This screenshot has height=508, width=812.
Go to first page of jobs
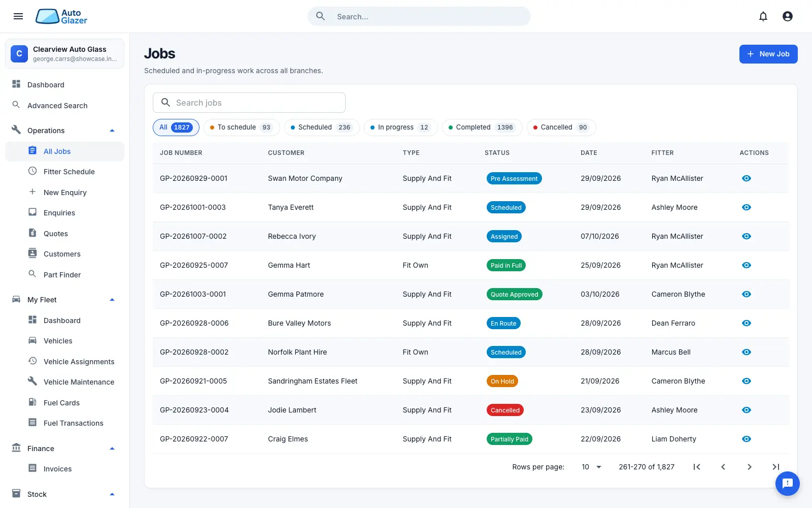coord(697,467)
